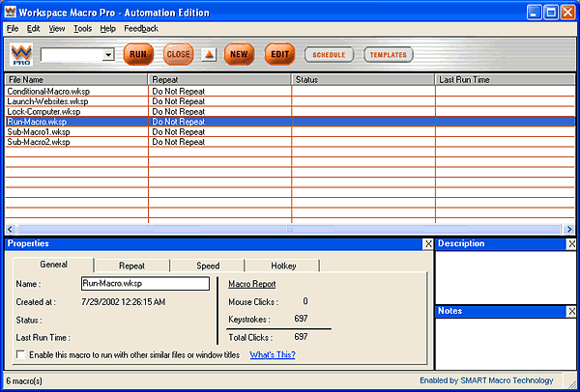Click the orange triangle arrow button
580x392 pixels.
[209, 55]
